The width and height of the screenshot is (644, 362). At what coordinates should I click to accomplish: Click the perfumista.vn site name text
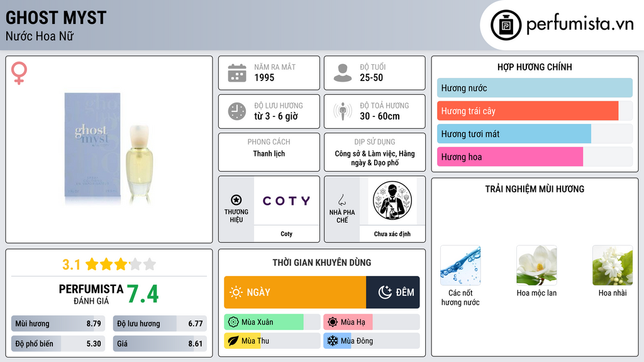(580, 25)
